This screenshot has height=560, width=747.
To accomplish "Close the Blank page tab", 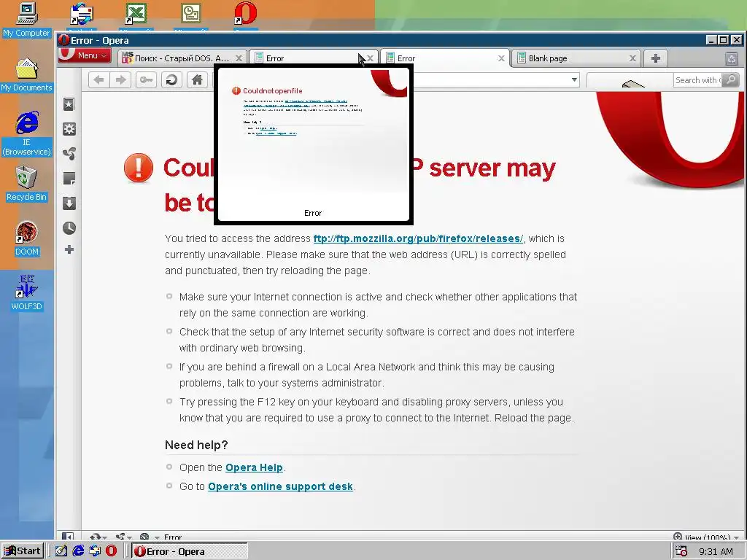I will pos(632,58).
